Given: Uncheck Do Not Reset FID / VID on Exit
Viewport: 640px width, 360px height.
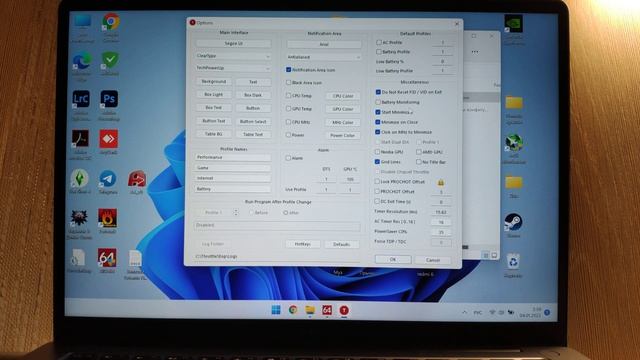Looking at the screenshot, I should tap(378, 92).
